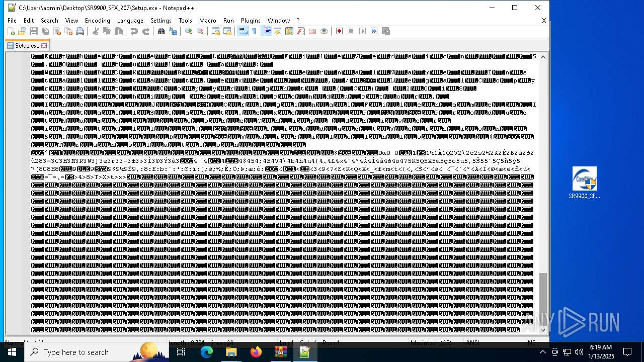
Task: Open the Folder as Workspace panel
Action: tap(312, 31)
